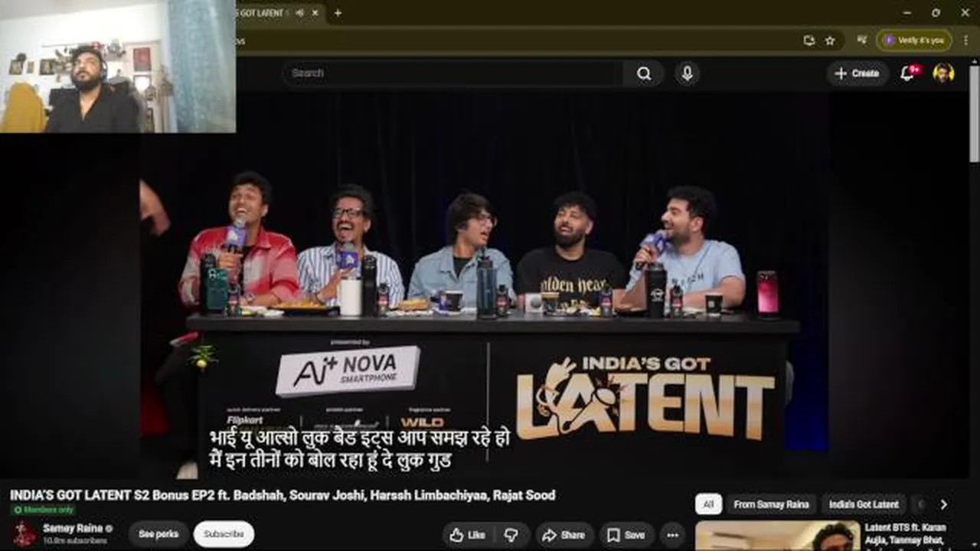Click the Verify it's you profile chip
The width and height of the screenshot is (980, 551).
914,40
